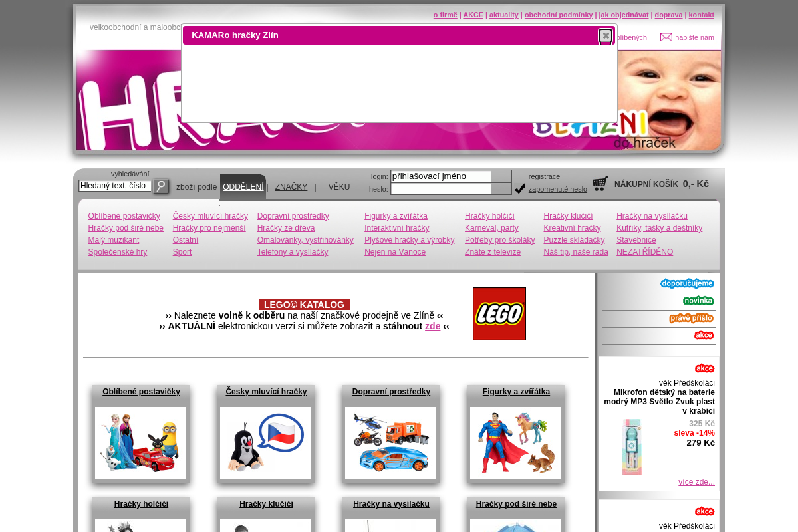
Task: Click the magnifier search button
Action: pyautogui.click(x=161, y=186)
